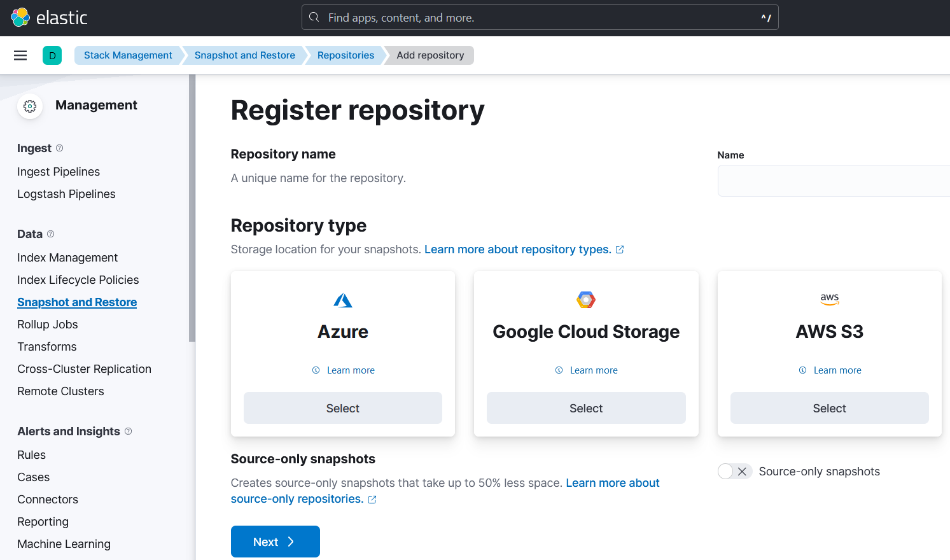Click the Azure logo icon
The image size is (950, 560).
pos(343,300)
